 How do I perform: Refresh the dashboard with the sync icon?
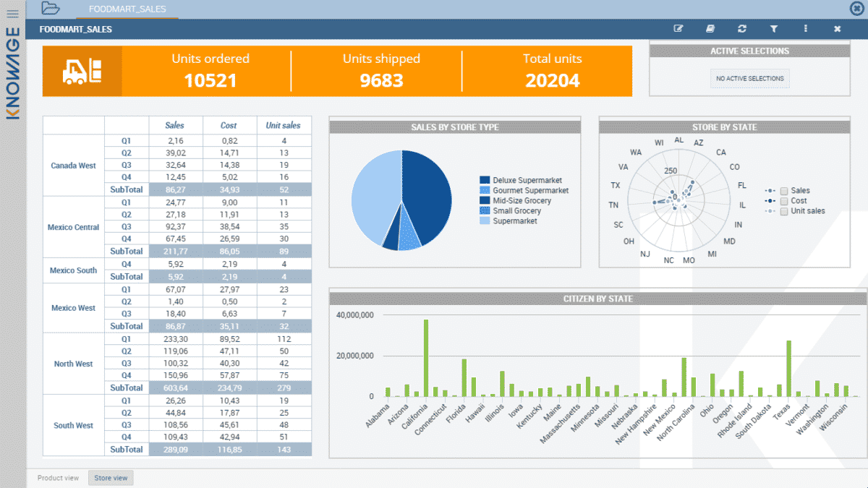point(741,29)
